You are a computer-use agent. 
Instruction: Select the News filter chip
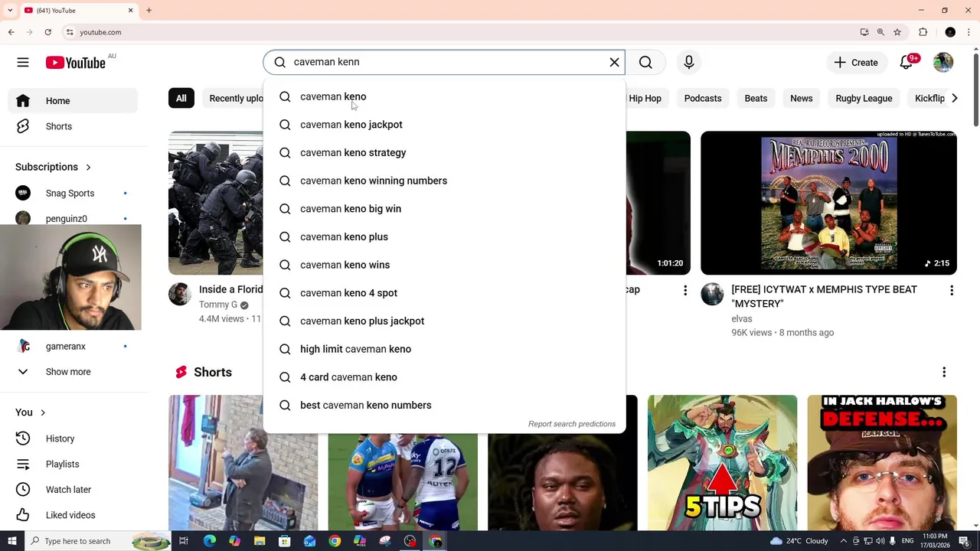[x=802, y=98]
